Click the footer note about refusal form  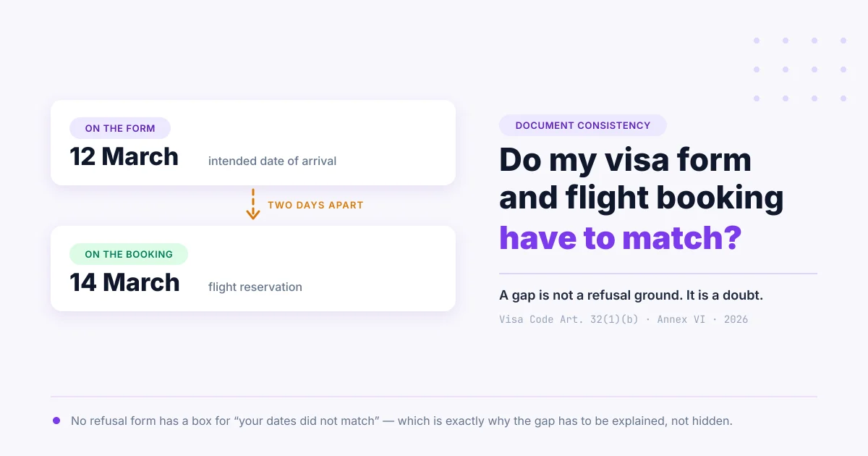click(401, 421)
